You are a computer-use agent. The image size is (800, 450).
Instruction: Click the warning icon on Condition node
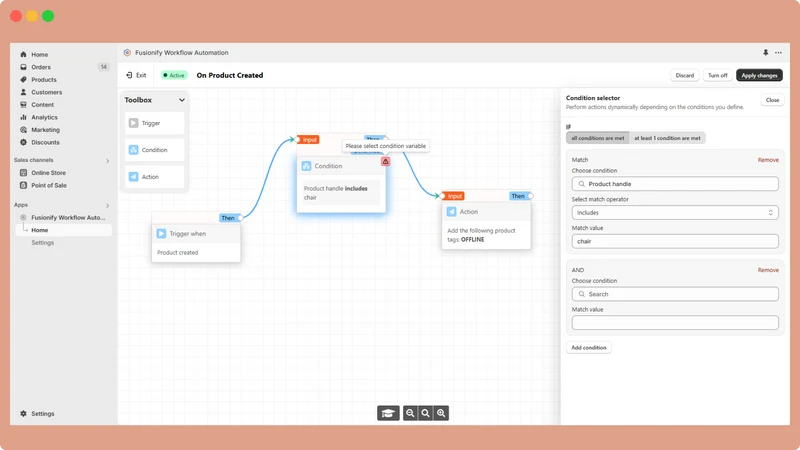click(386, 161)
